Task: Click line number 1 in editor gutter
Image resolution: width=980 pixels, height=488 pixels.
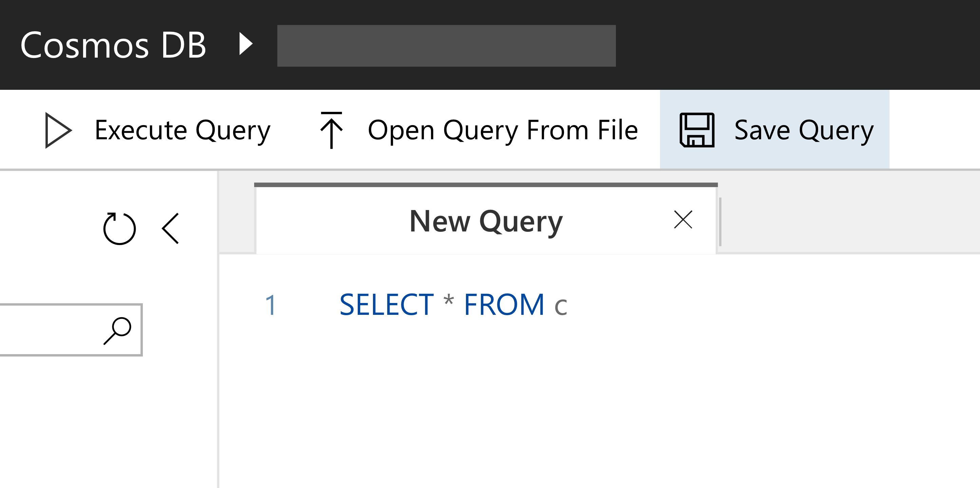Action: click(270, 305)
